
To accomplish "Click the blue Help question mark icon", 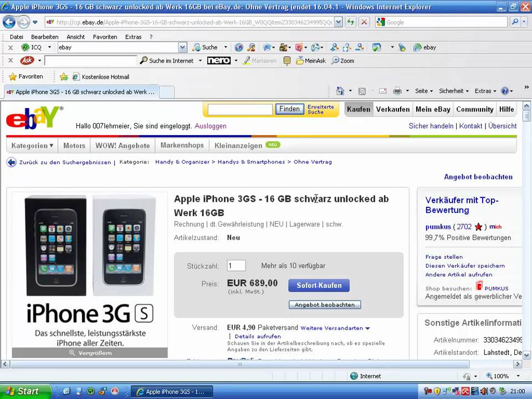I will tap(505, 91).
